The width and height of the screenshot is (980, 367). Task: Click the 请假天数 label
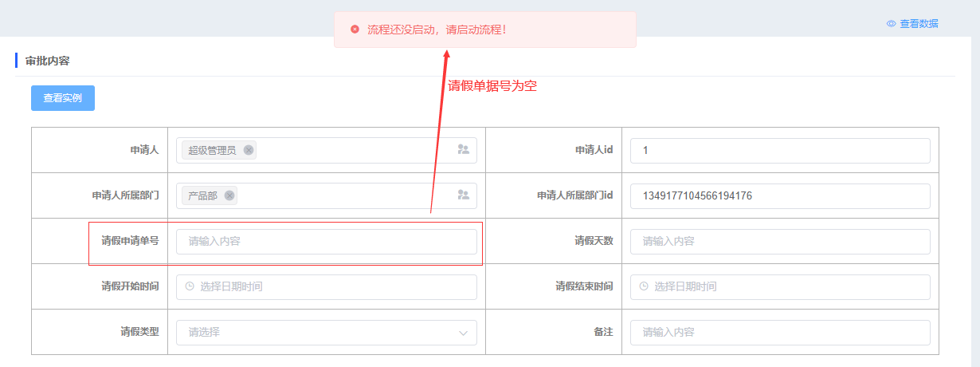click(x=594, y=240)
